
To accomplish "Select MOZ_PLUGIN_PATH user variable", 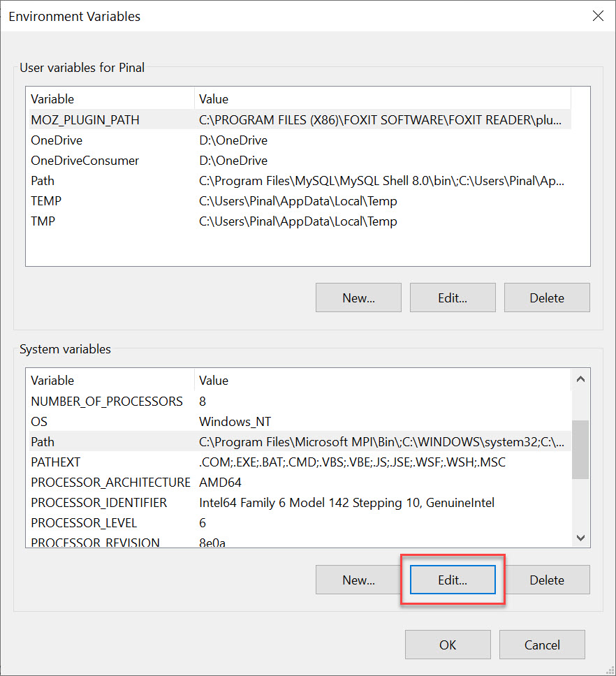I will point(300,119).
